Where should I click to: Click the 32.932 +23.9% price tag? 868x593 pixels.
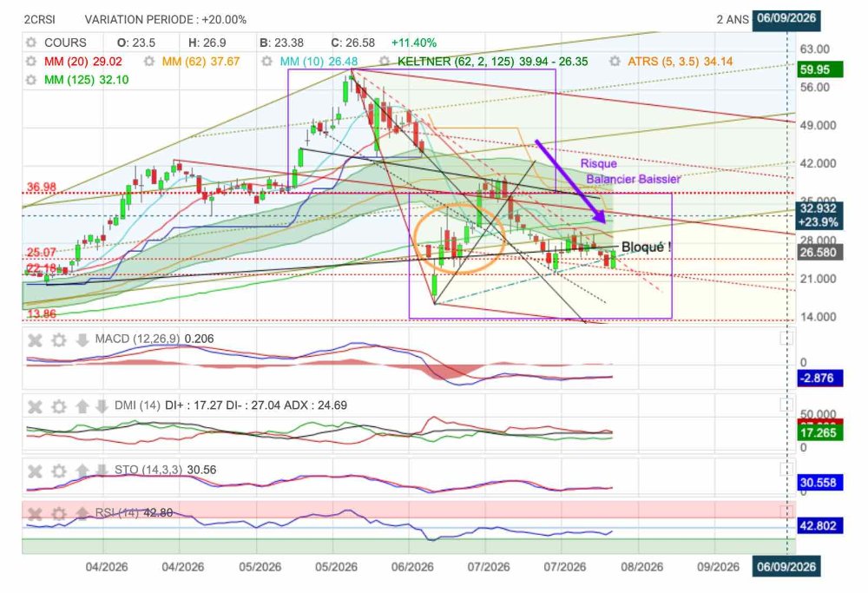820,215
